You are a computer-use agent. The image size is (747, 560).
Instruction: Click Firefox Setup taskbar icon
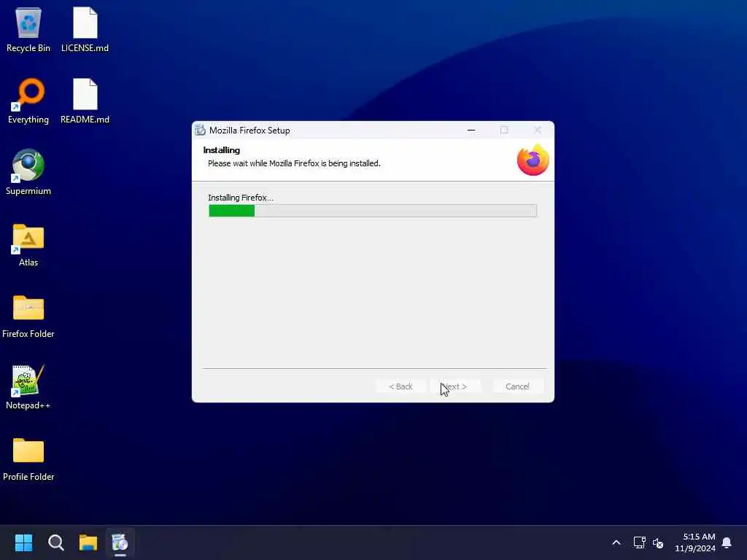pyautogui.click(x=120, y=542)
